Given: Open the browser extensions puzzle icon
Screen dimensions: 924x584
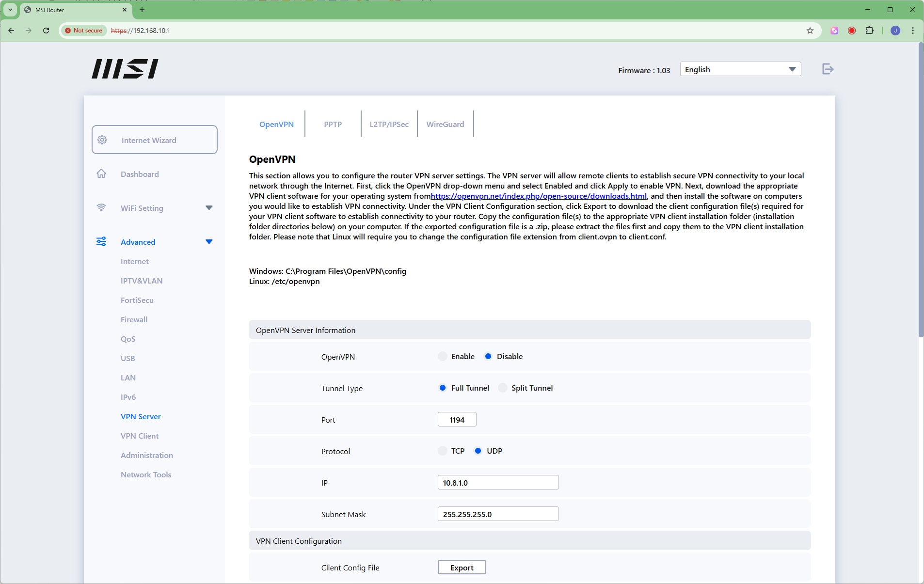Looking at the screenshot, I should pyautogui.click(x=869, y=31).
